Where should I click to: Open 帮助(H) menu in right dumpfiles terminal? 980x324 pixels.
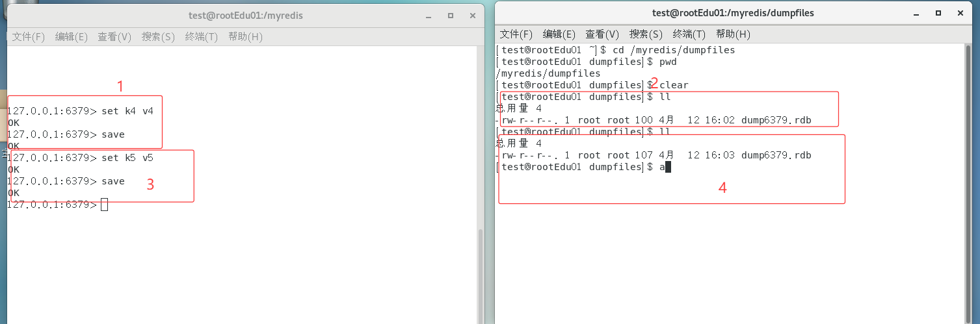[x=733, y=34]
